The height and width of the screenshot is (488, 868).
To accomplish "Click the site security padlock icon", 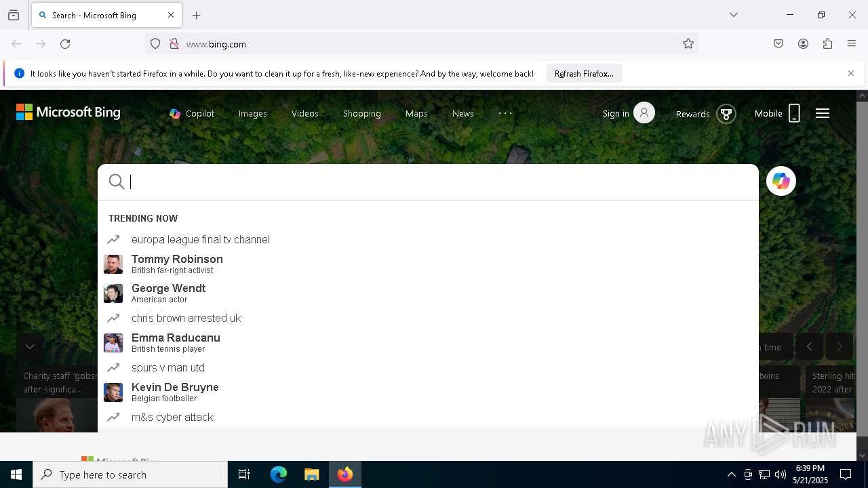I will point(174,44).
